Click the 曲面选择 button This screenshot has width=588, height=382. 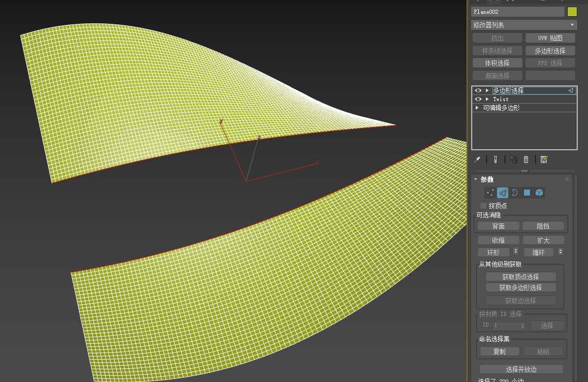(x=497, y=75)
